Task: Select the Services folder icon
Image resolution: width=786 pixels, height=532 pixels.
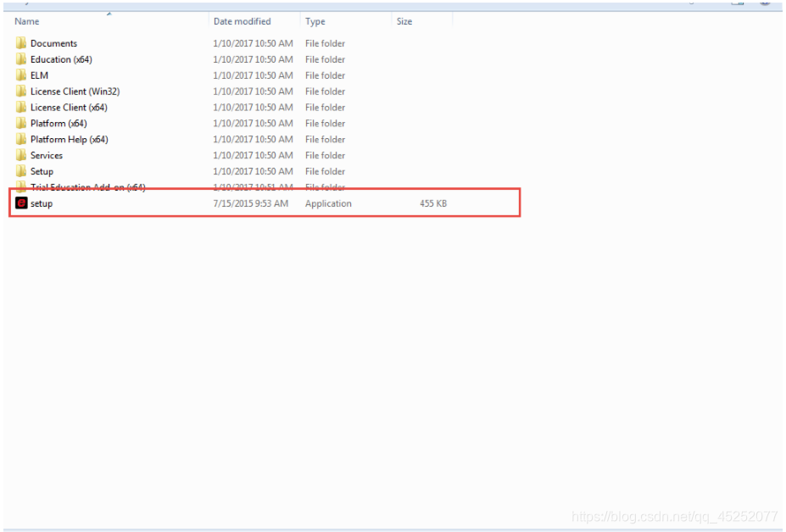Action: click(x=21, y=156)
